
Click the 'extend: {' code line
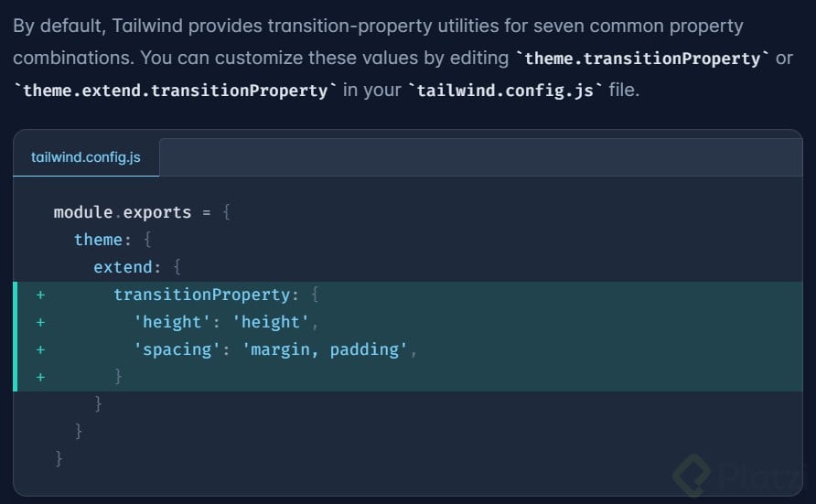click(x=137, y=267)
